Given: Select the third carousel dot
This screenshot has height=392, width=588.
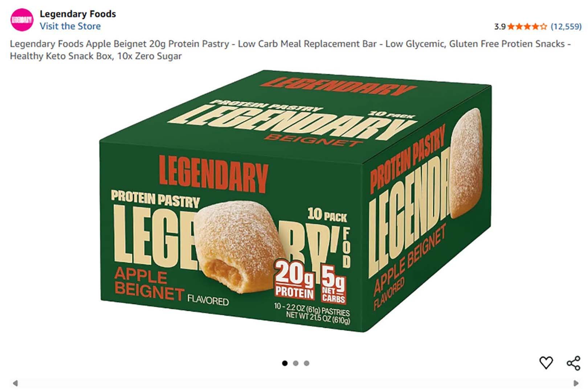Looking at the screenshot, I should (307, 363).
